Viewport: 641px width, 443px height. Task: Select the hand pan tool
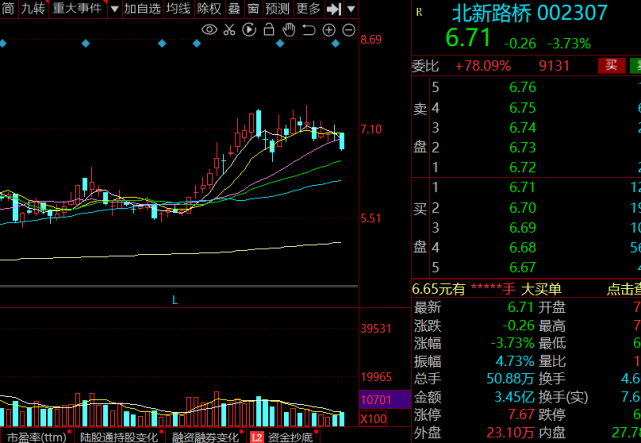coord(289,30)
